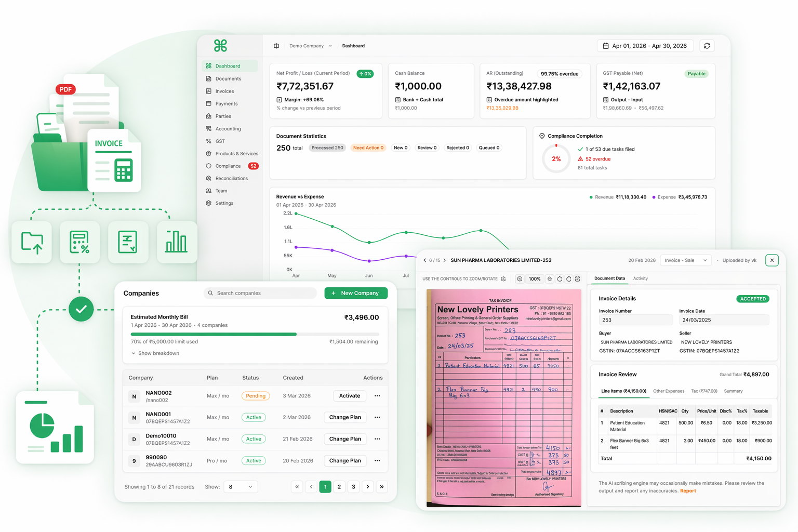The height and width of the screenshot is (532, 798).
Task: Open the Demo Company switcher dropdown
Action: (311, 46)
